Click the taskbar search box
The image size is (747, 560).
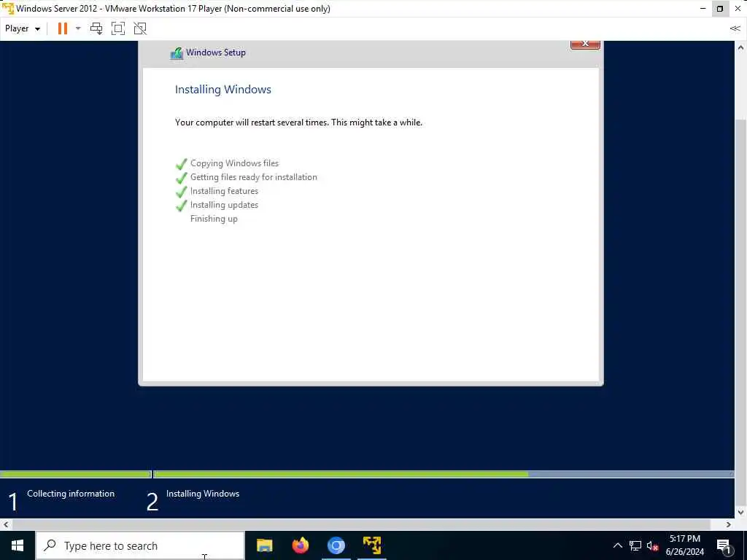[x=140, y=545]
